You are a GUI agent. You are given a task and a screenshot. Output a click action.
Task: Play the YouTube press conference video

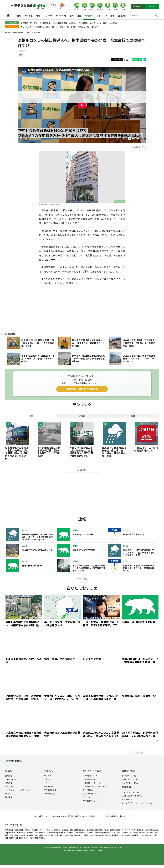click(82, 105)
